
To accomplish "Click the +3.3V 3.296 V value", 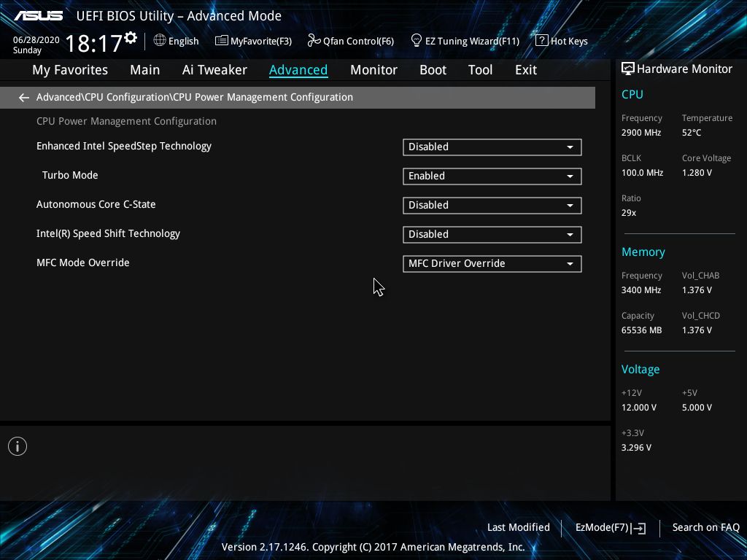I will (x=636, y=448).
